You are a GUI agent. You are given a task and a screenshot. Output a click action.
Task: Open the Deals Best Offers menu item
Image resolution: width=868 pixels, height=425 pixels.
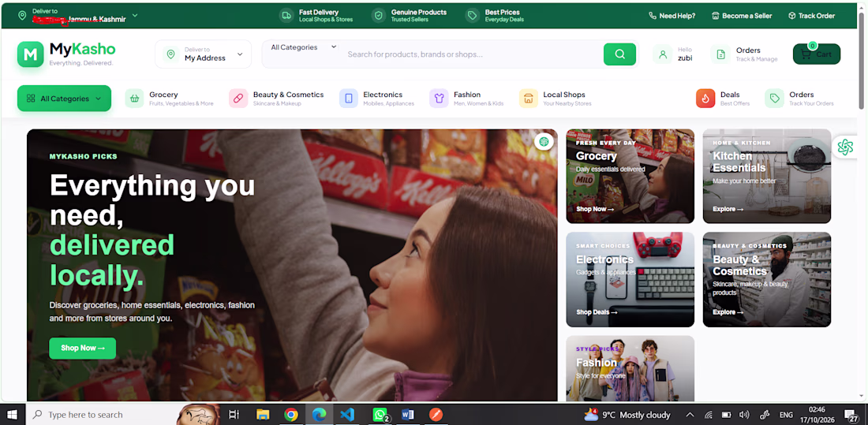723,99
